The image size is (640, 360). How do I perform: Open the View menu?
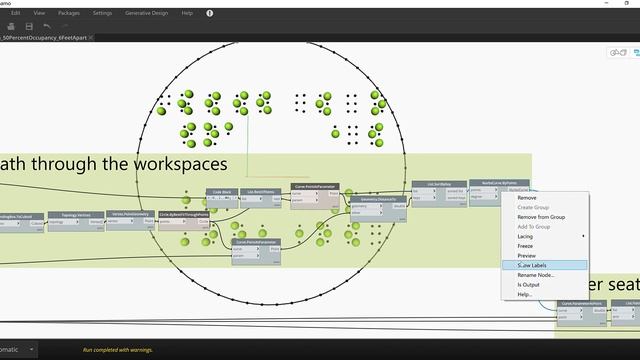click(x=39, y=13)
